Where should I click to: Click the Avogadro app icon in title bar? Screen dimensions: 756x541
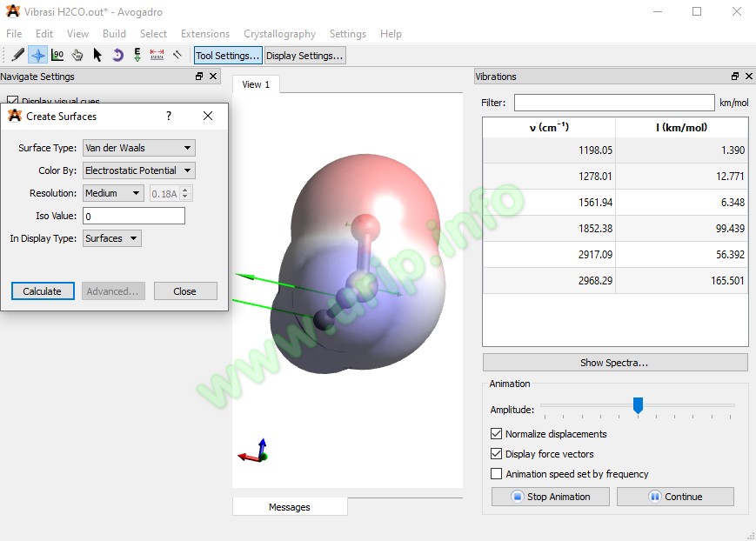[13, 11]
